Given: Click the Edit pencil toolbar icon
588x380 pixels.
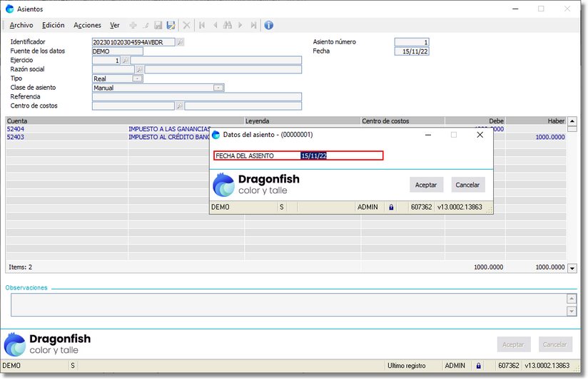Looking at the screenshot, I should [x=146, y=25].
